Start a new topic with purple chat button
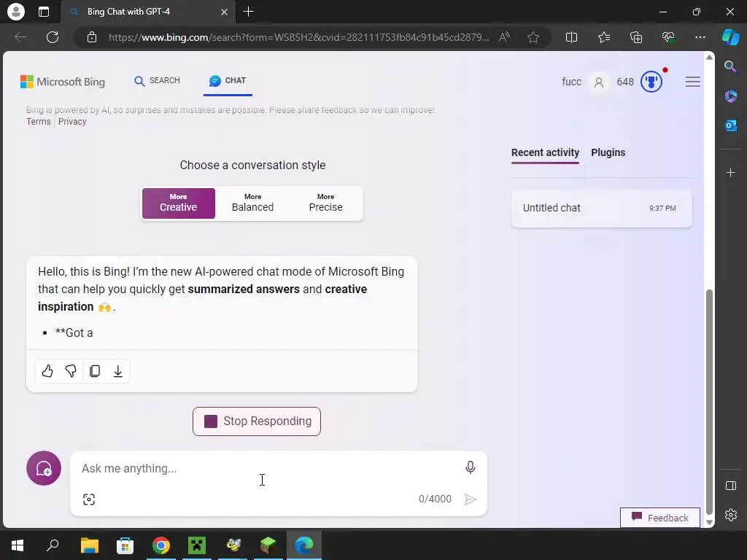The width and height of the screenshot is (747, 560). [44, 468]
